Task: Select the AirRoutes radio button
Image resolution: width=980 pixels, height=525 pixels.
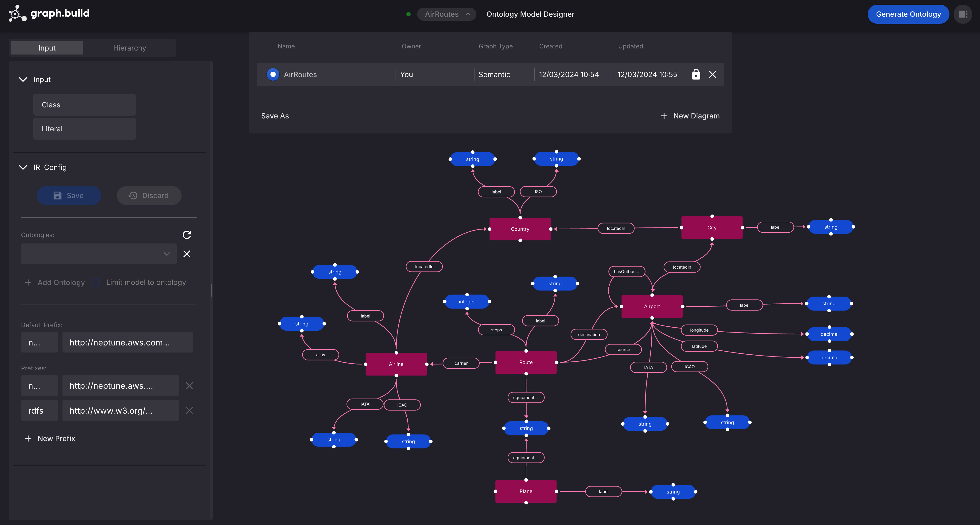Action: pyautogui.click(x=273, y=74)
